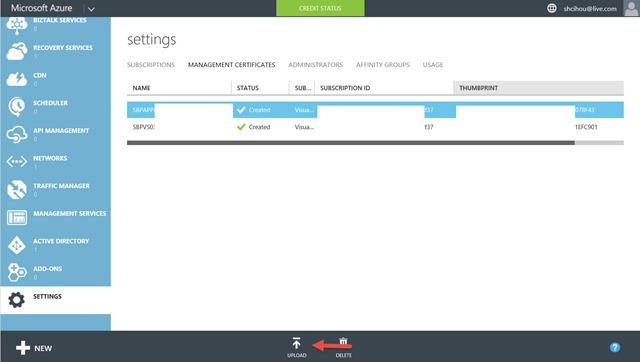Click the horizontal table scrollbar
The image size is (640, 362).
tap(351, 143)
